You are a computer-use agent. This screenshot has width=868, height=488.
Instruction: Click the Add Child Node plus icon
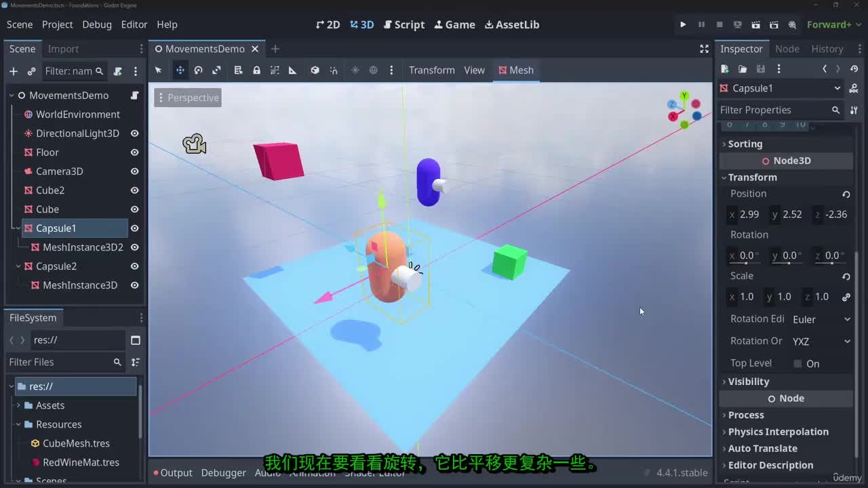click(x=14, y=71)
